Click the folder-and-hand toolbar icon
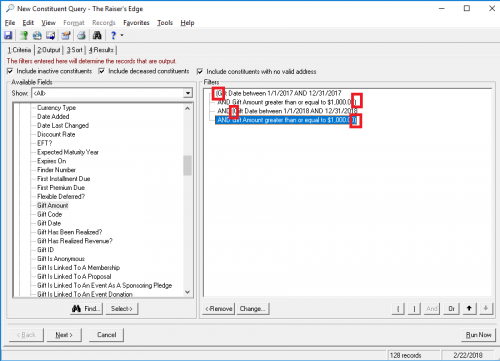This screenshot has height=361, width=500. click(66, 35)
